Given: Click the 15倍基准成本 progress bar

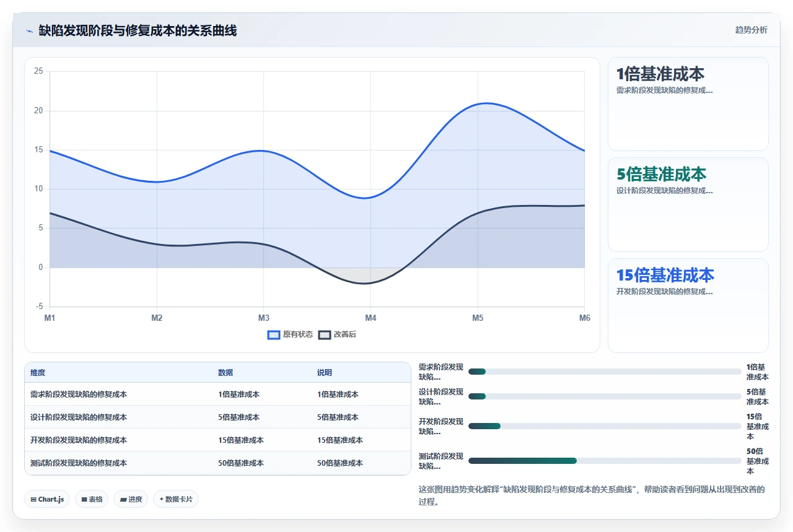Looking at the screenshot, I should [605, 426].
